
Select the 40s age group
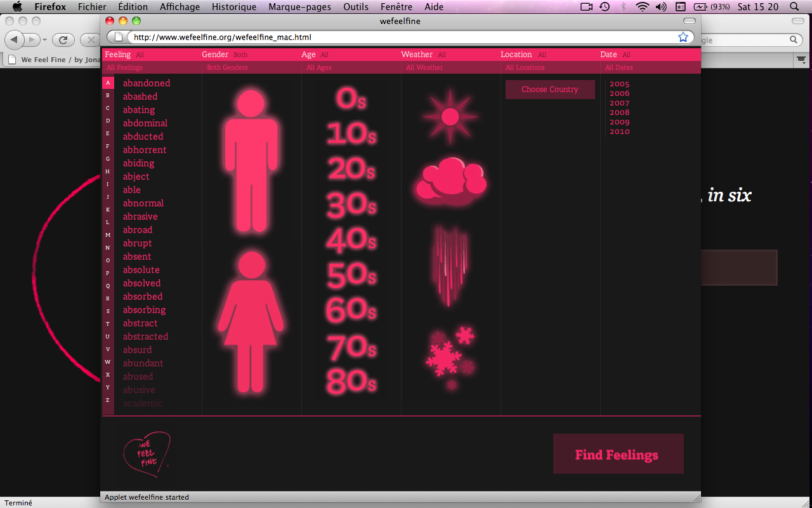click(x=351, y=239)
